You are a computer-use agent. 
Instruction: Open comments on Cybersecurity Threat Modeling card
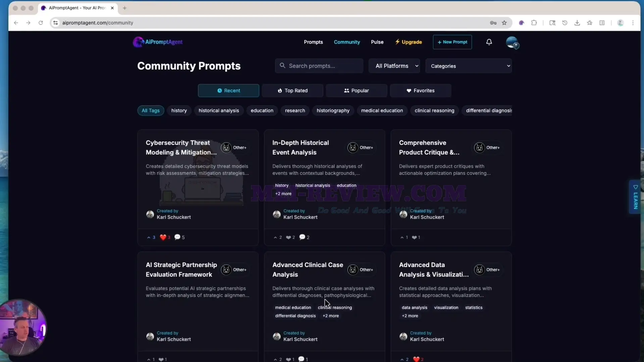point(180,237)
